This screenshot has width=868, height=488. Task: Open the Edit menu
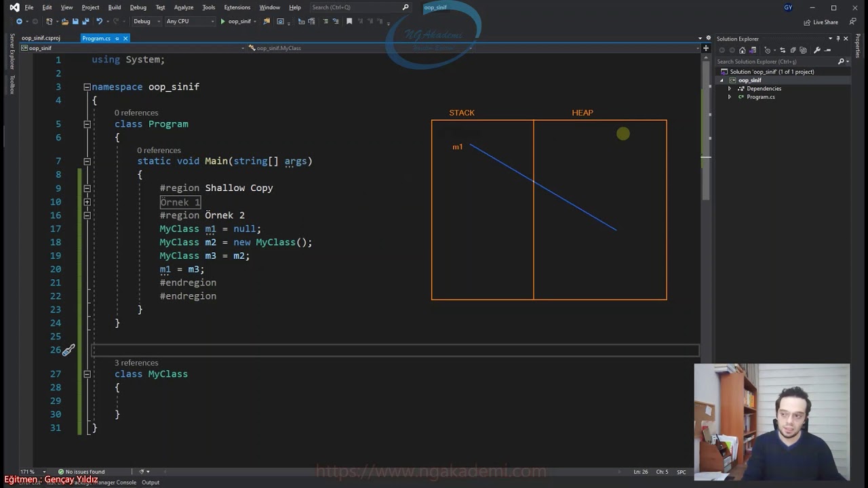(x=47, y=7)
